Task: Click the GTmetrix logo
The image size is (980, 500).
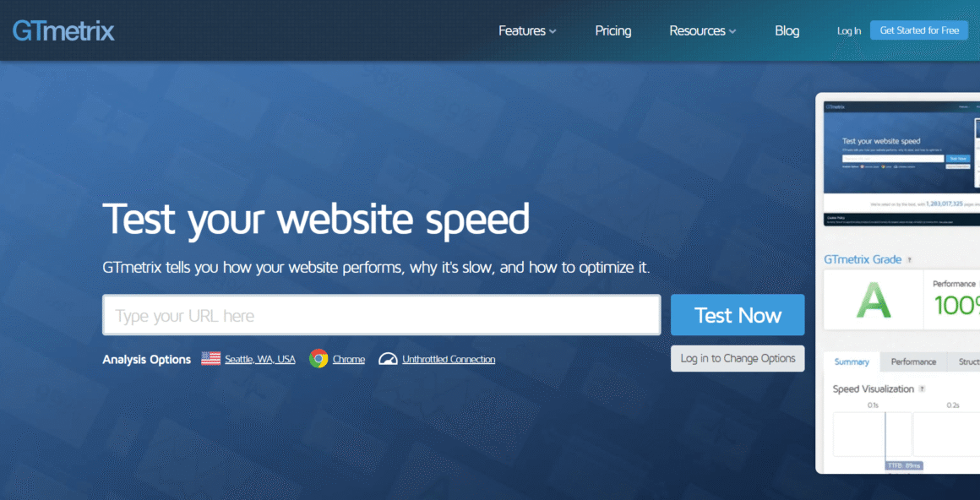Action: click(63, 30)
